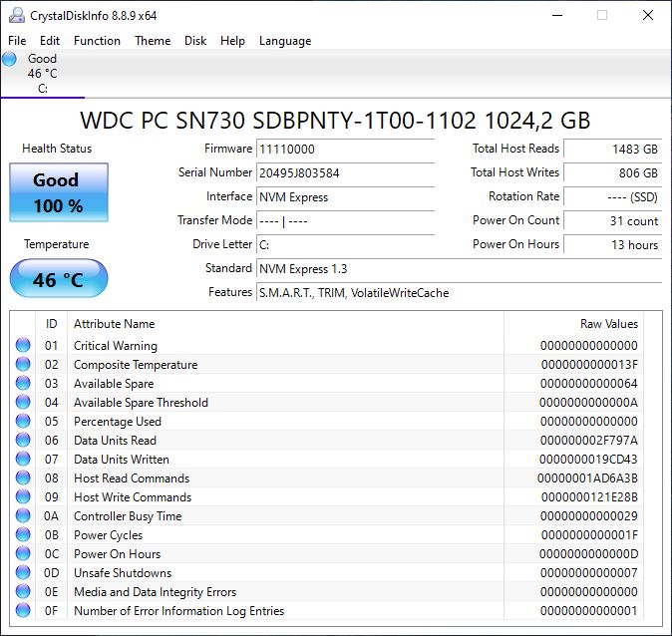Open the Edit menu

50,41
